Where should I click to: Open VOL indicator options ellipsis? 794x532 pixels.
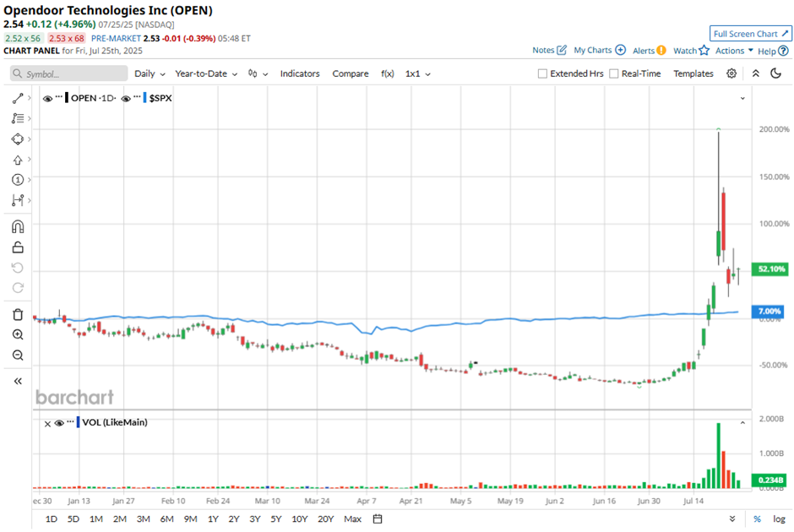tap(70, 421)
